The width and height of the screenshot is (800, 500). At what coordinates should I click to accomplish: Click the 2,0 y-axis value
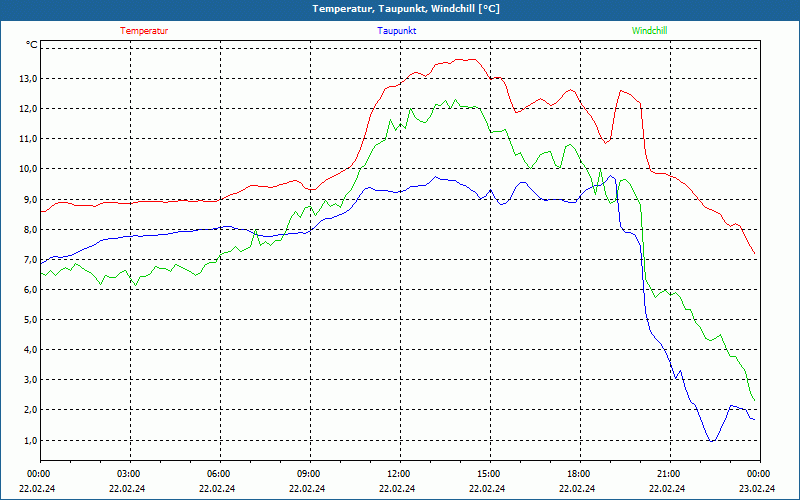click(x=31, y=410)
